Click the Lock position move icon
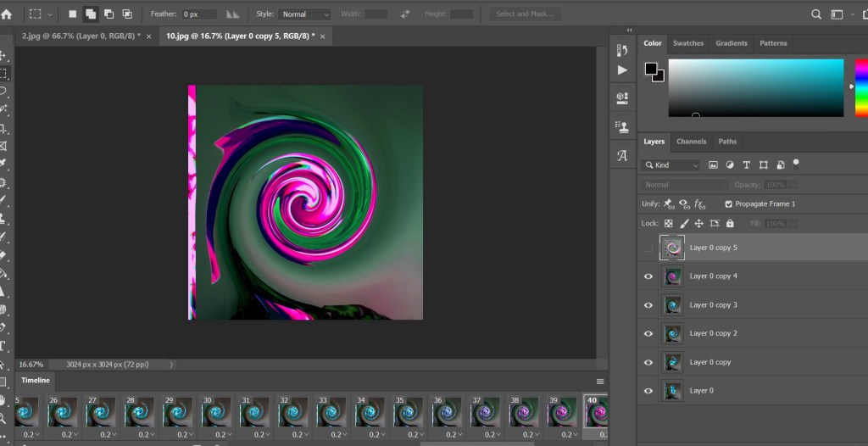 point(698,224)
